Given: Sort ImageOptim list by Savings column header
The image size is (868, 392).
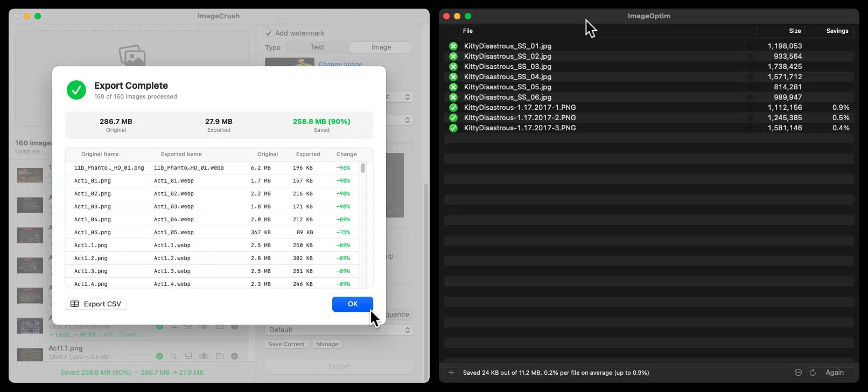Looking at the screenshot, I should [x=837, y=31].
